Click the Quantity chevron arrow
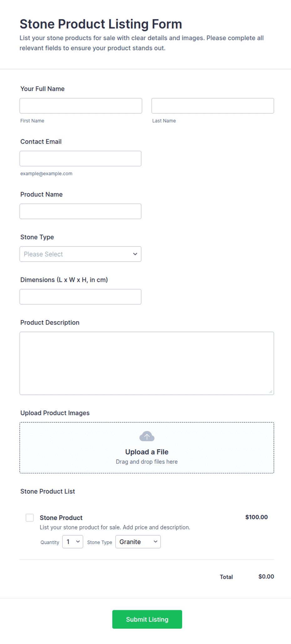The width and height of the screenshot is (291, 644). 78,541
